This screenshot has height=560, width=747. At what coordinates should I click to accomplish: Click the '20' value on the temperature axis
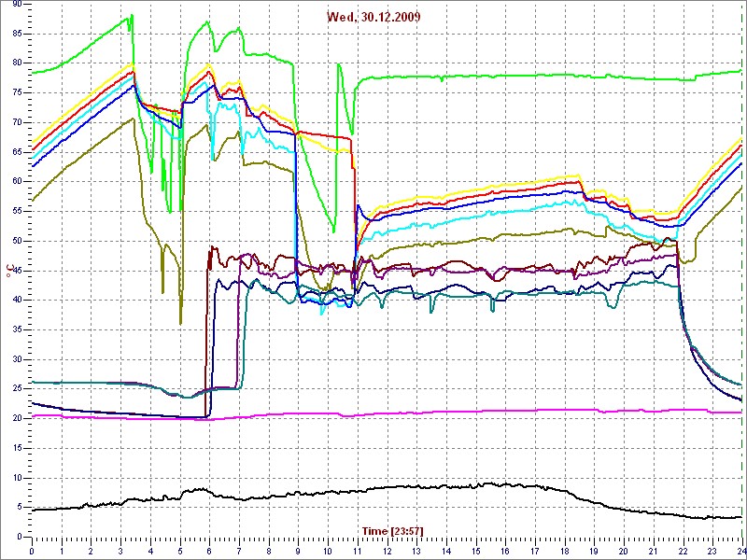pos(17,418)
